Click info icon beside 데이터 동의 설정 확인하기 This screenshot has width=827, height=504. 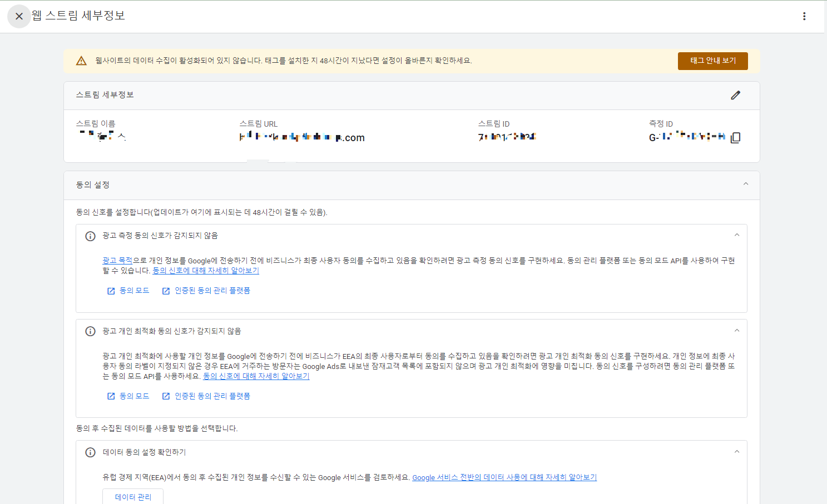90,452
